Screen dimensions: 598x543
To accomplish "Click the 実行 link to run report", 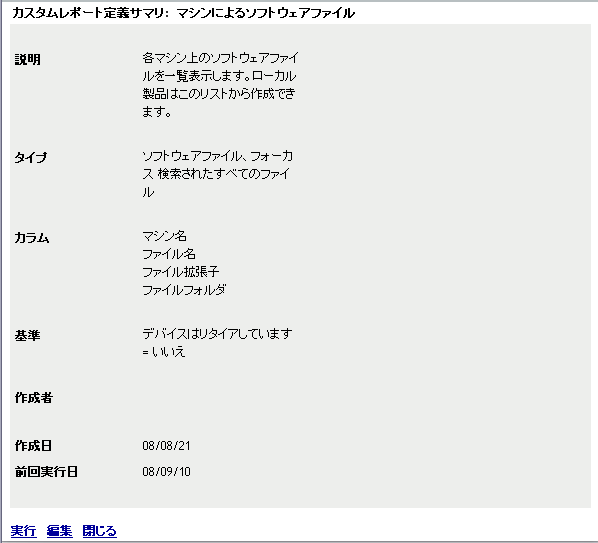I will [23, 530].
